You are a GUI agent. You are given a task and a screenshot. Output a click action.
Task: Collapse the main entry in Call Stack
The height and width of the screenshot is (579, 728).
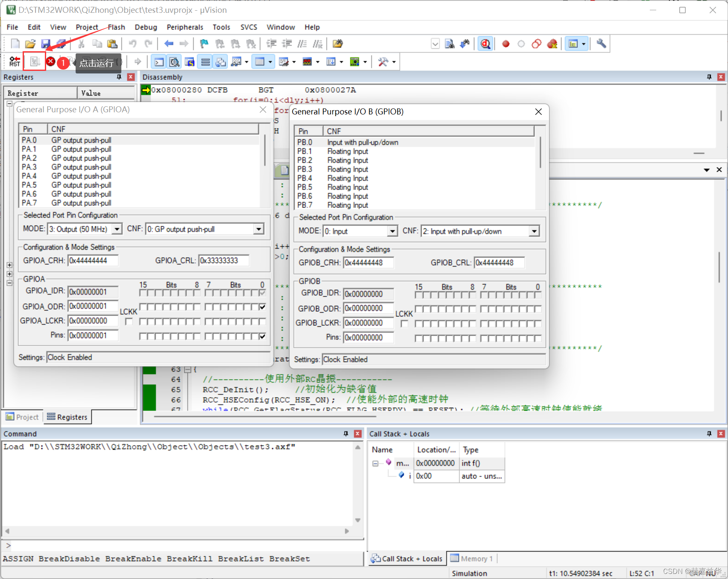point(375,463)
